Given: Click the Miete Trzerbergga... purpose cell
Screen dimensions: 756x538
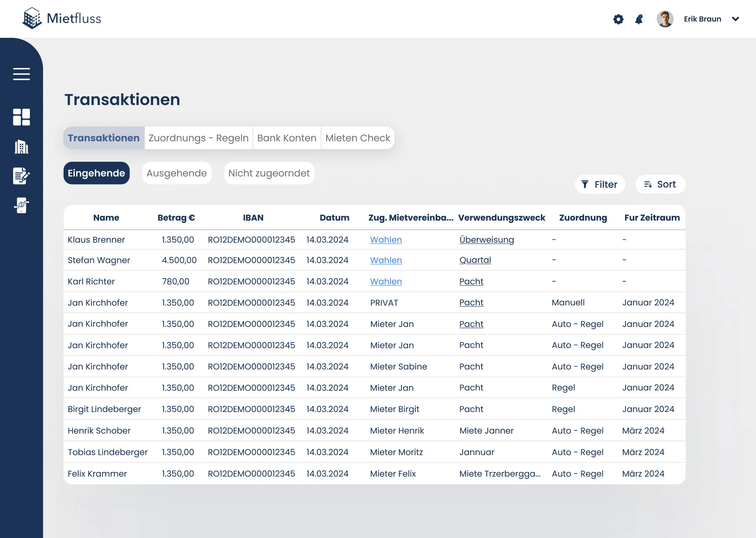Looking at the screenshot, I should coord(500,474).
